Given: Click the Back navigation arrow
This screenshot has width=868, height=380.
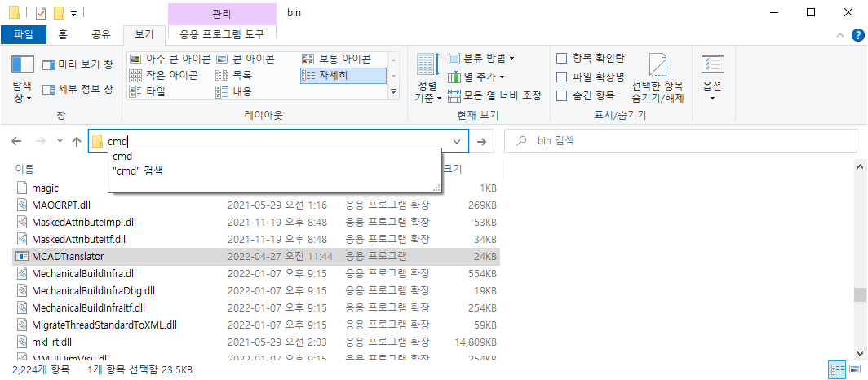Looking at the screenshot, I should pos(16,142).
